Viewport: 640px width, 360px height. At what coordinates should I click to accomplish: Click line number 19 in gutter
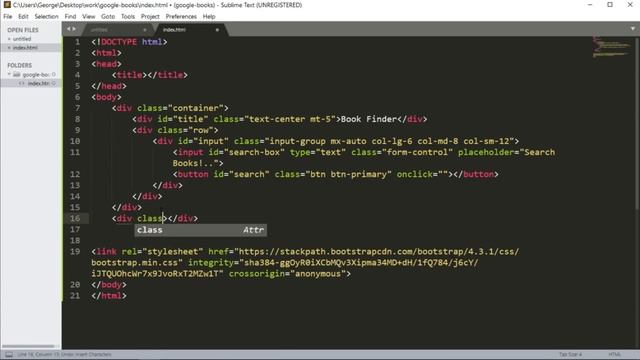(75, 251)
